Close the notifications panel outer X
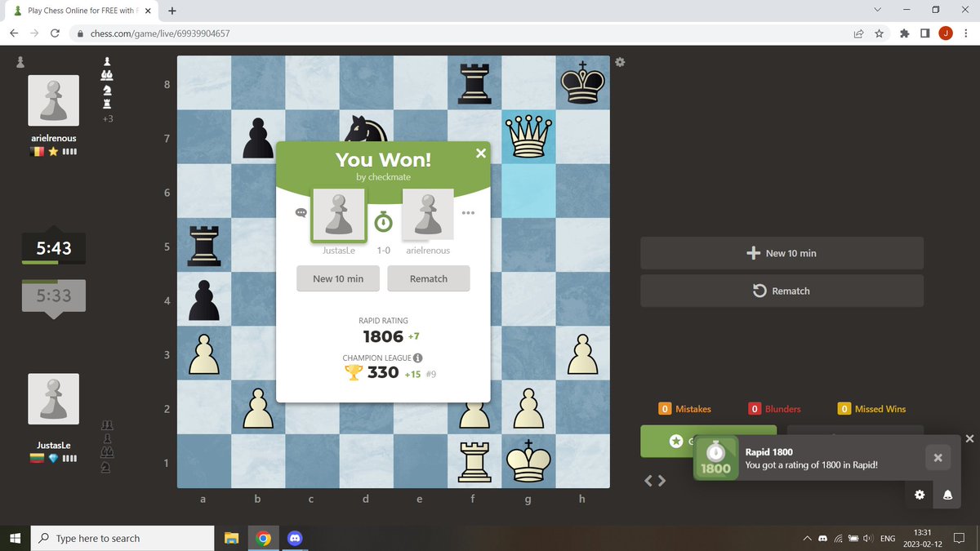This screenshot has height=551, width=980. tap(969, 438)
